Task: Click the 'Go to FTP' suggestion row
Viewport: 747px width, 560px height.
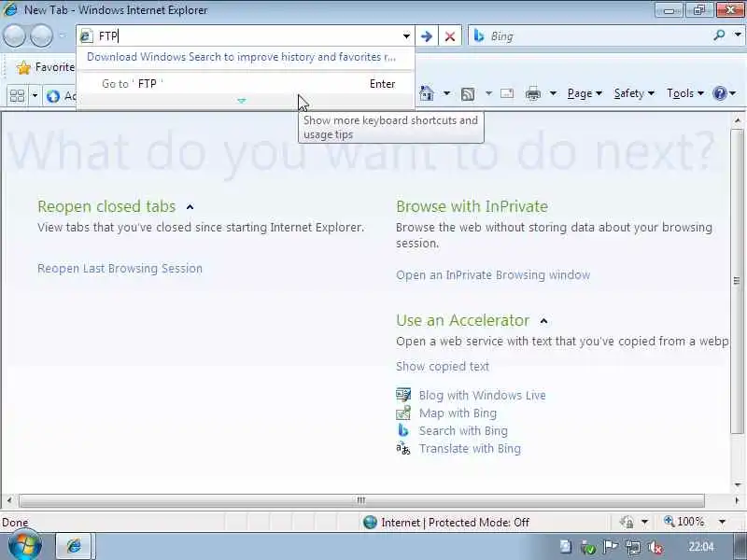Action: (x=246, y=84)
